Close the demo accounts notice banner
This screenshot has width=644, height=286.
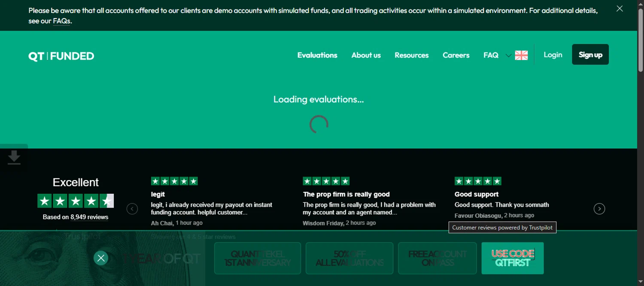click(620, 9)
